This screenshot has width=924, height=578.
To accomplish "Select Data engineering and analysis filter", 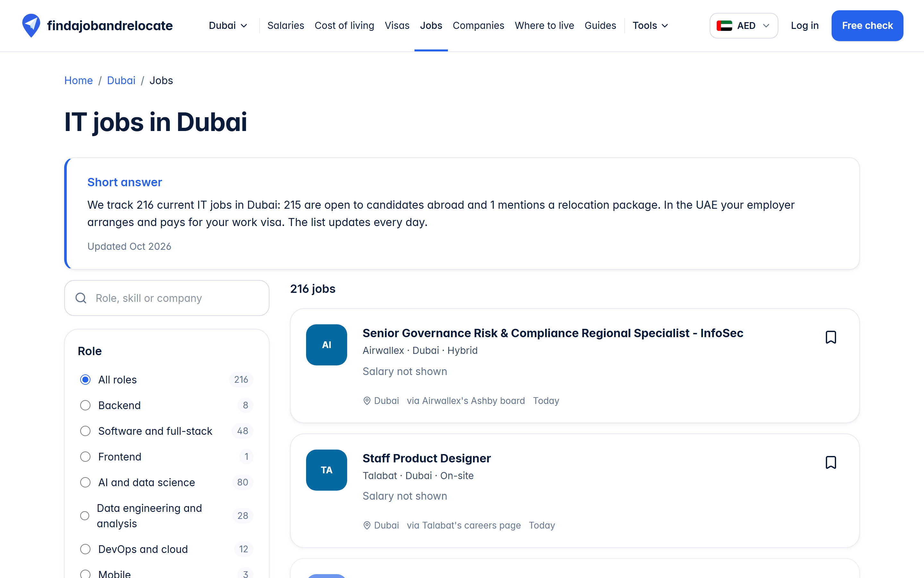I will (85, 516).
